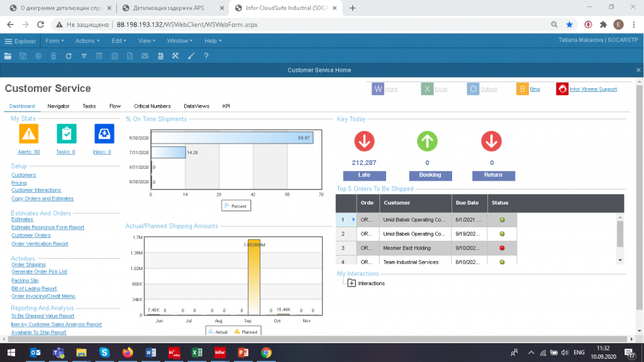
Task: Click the Tasks clipboard icon
Action: pos(67,133)
